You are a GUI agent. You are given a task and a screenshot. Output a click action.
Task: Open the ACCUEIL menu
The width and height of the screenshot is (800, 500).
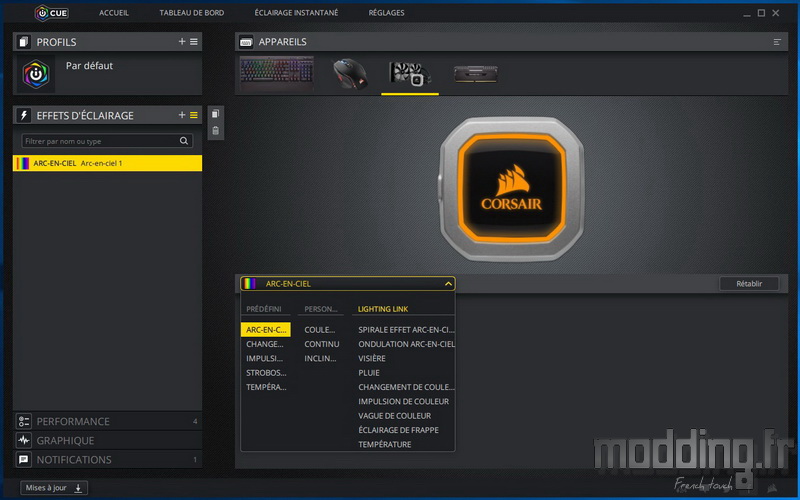pos(114,13)
